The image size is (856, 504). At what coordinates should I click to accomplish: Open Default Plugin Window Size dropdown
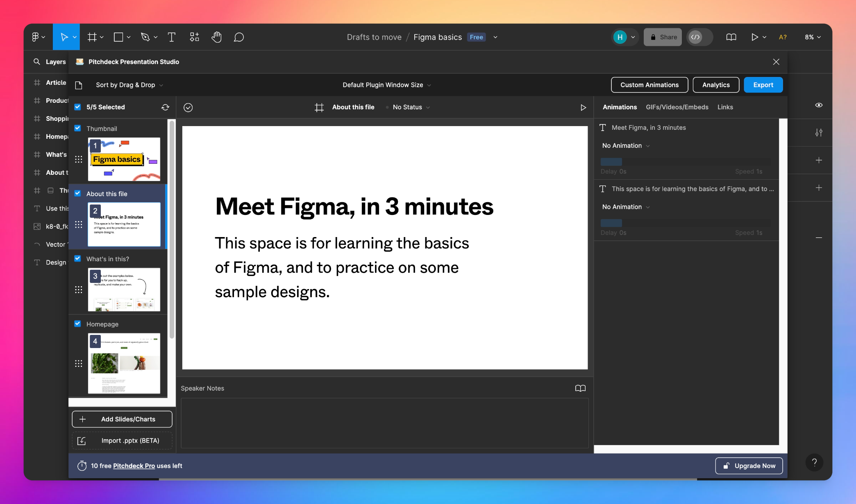pyautogui.click(x=387, y=85)
